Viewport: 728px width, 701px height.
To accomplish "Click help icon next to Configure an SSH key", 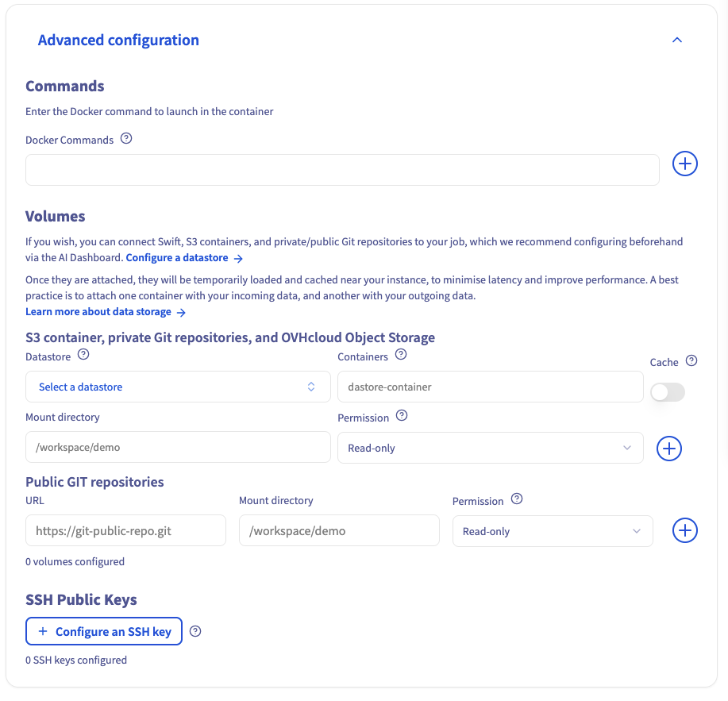I will tap(196, 632).
